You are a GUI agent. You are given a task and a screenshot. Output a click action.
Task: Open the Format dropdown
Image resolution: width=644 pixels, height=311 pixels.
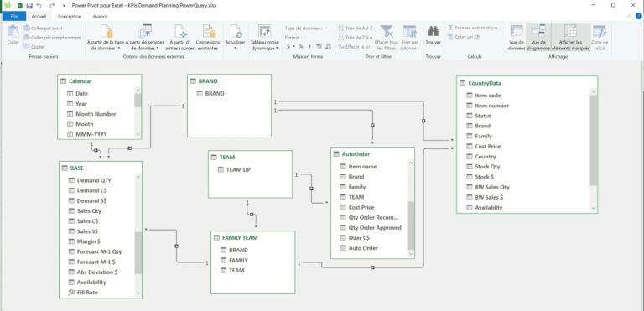coord(304,38)
